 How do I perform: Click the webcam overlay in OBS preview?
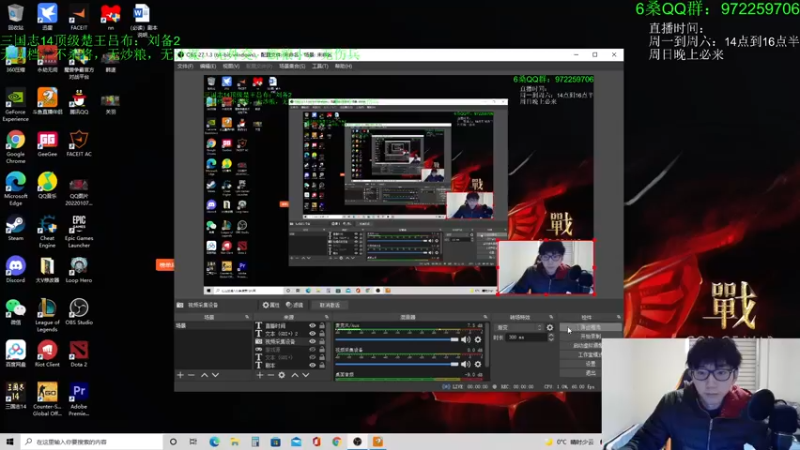pos(545,267)
